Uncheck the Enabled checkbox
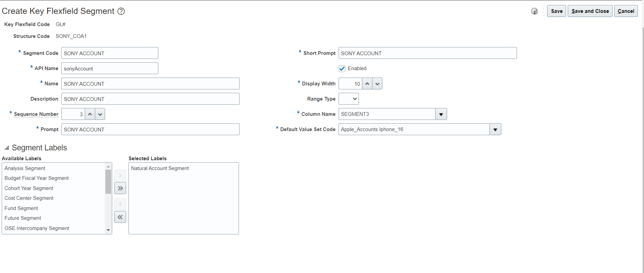The height and width of the screenshot is (273, 644). coord(342,68)
